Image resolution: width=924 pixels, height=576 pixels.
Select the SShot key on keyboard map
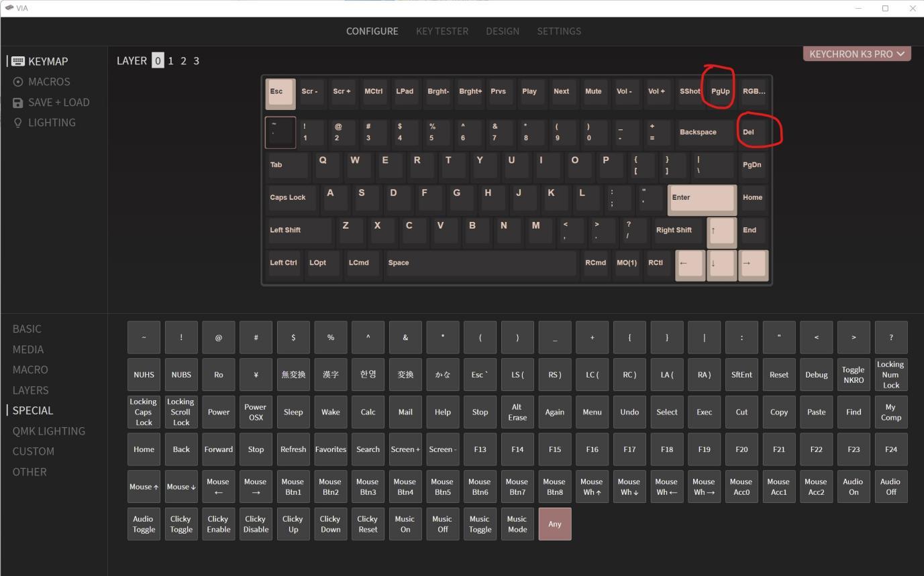point(689,93)
